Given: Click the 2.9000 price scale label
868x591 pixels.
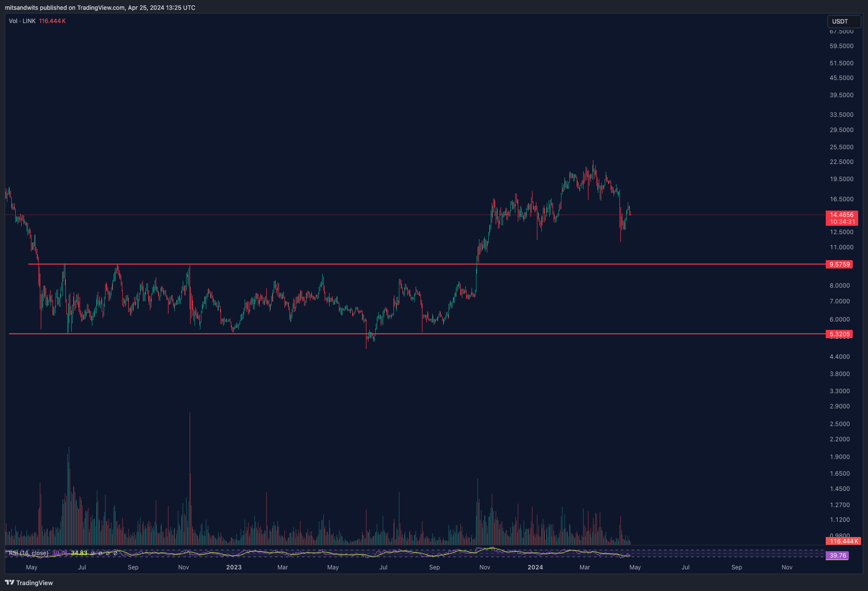Looking at the screenshot, I should 840,406.
